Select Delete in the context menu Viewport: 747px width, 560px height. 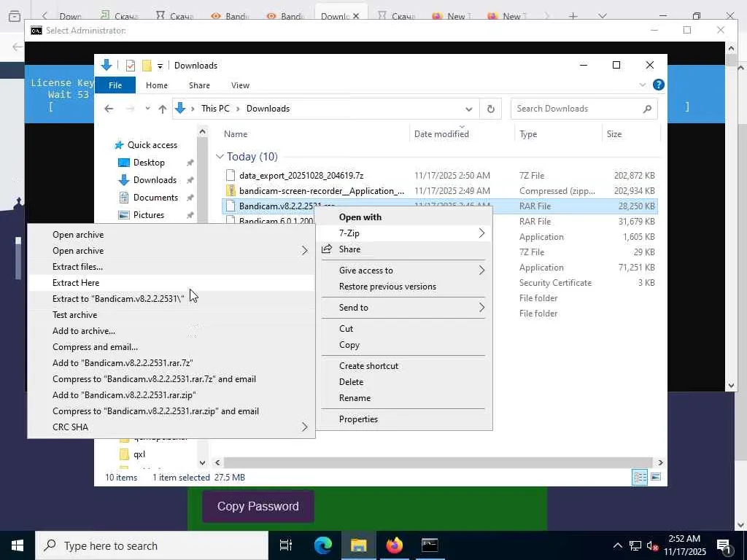[x=403, y=382]
